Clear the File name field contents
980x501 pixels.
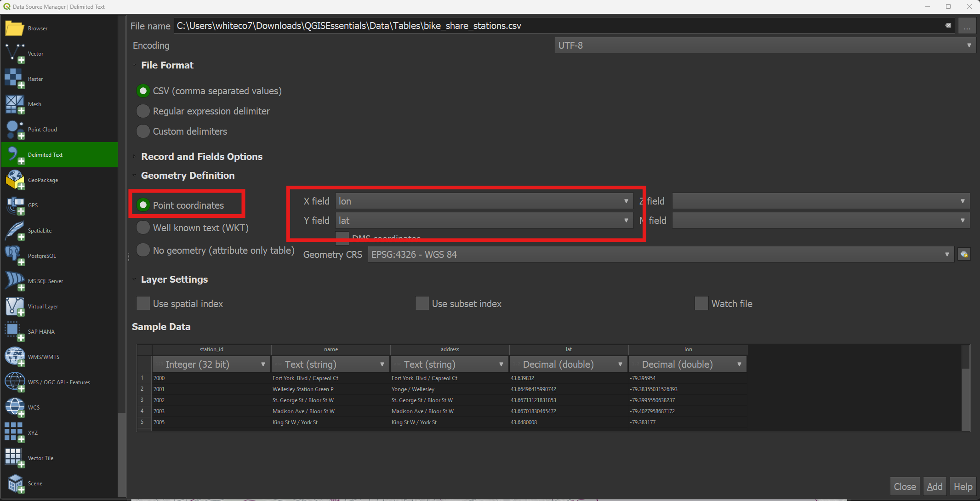click(948, 26)
